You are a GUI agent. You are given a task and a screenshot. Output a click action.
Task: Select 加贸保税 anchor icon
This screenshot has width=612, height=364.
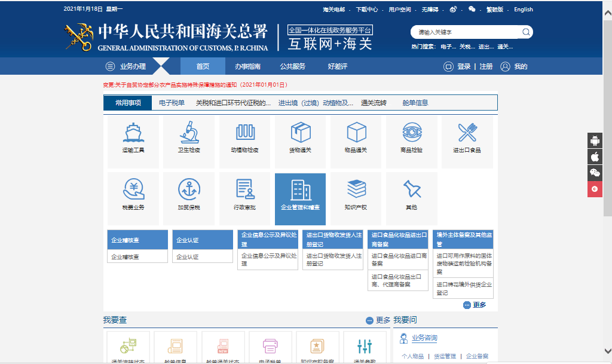tap(189, 189)
